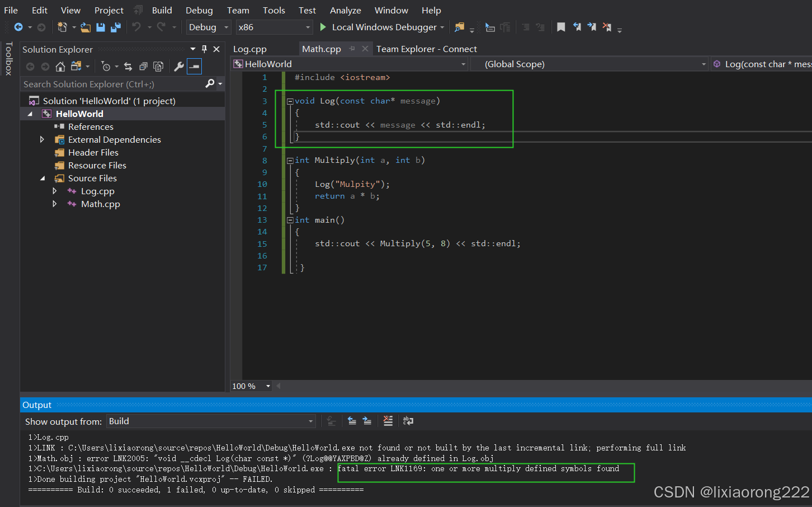This screenshot has width=812, height=507.
Task: Click the Search Solution Explorer input field
Action: (106, 83)
